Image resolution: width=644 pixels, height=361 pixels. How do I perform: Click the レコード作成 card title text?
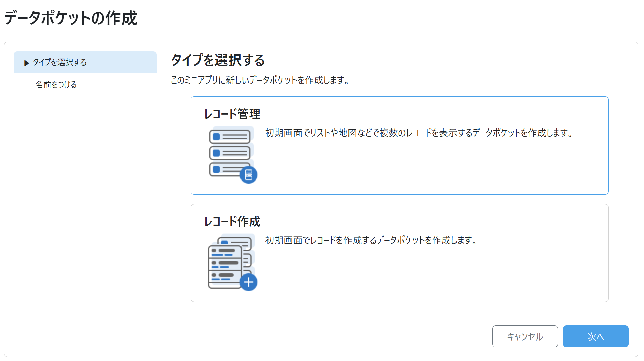coord(232,221)
